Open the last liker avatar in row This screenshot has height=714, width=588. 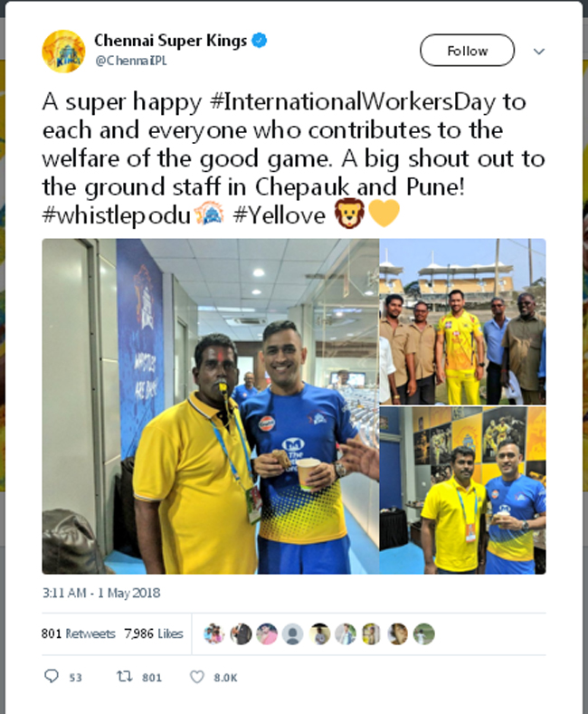pyautogui.click(x=423, y=633)
